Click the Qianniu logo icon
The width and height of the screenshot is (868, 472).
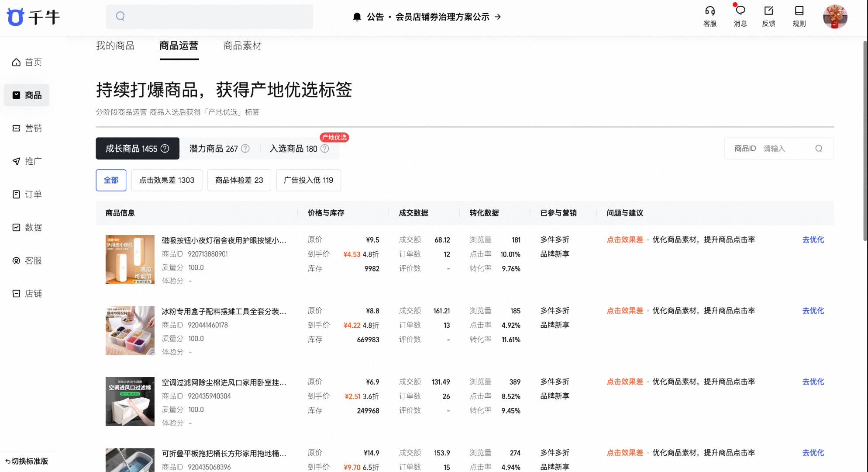tap(16, 17)
